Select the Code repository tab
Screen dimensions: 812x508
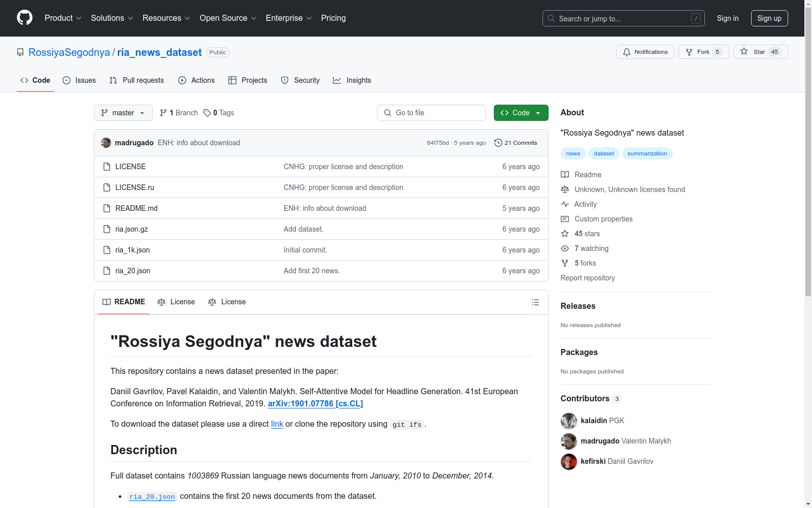tap(36, 80)
